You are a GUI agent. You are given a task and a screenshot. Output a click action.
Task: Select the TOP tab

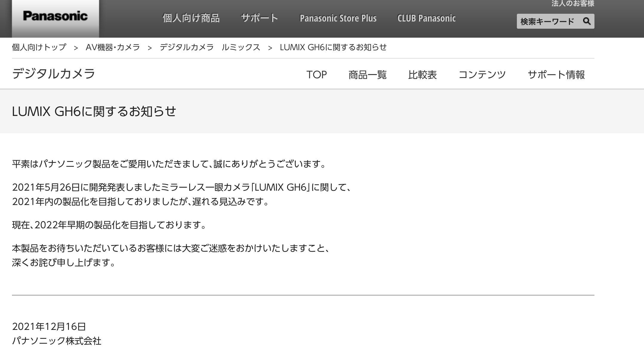[317, 74]
